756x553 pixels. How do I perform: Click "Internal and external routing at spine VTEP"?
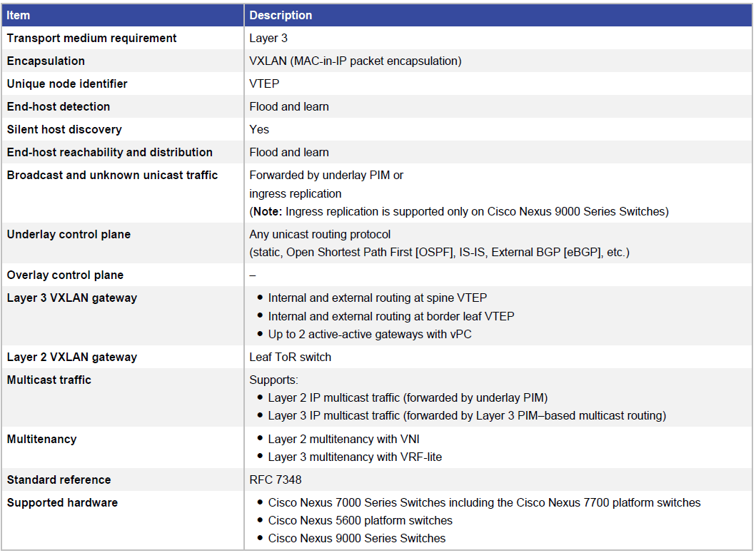click(x=378, y=298)
